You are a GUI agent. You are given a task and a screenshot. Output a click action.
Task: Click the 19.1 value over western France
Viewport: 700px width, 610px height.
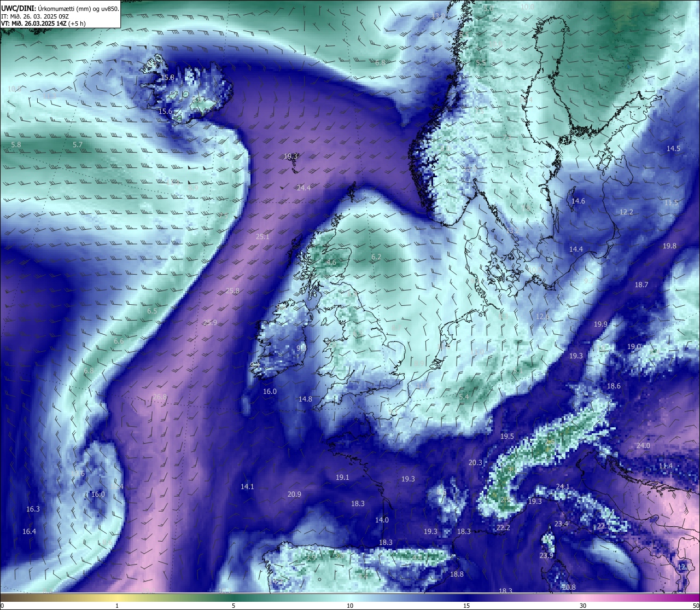point(342,478)
